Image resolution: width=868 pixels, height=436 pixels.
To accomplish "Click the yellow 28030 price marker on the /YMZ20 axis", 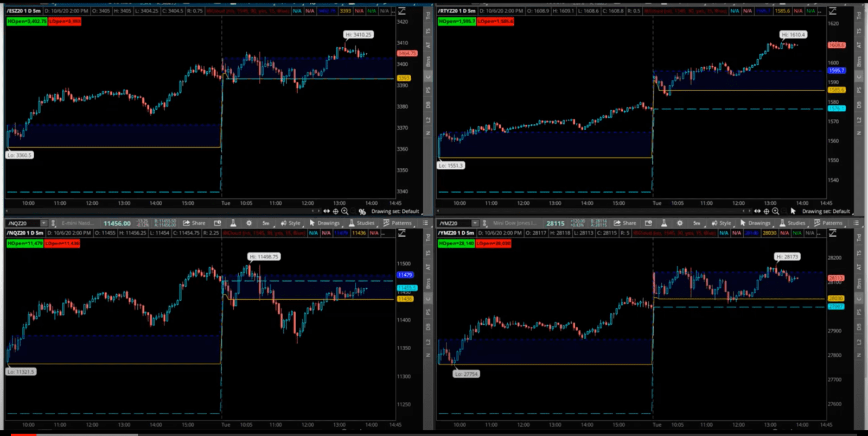I will 836,299.
